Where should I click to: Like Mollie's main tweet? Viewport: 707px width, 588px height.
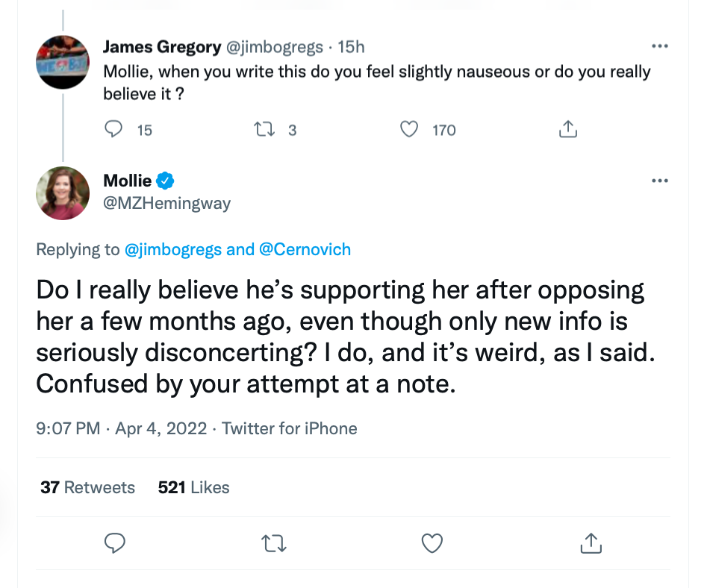432,543
